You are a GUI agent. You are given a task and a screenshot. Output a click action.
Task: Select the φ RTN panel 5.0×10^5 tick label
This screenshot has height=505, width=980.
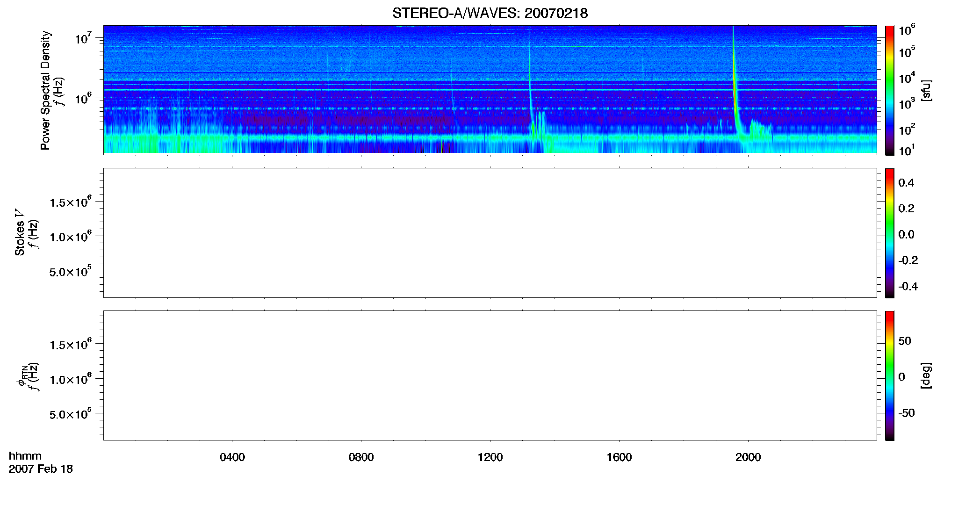71,414
